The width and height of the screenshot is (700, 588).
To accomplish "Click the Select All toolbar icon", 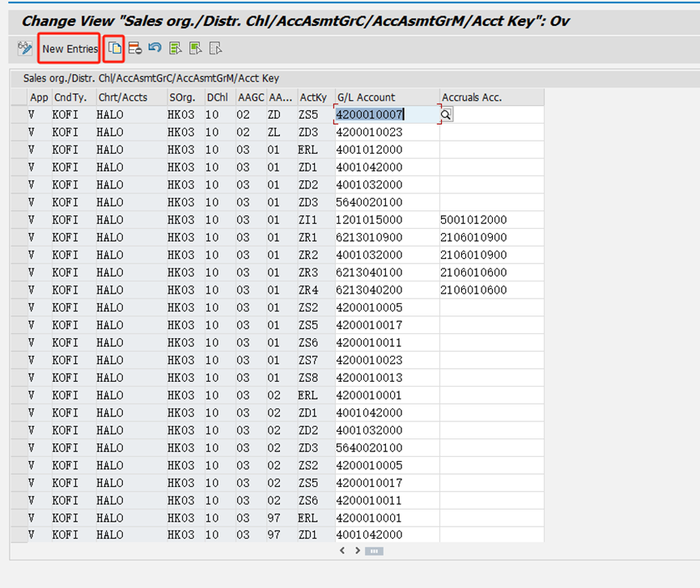I will pos(175,49).
